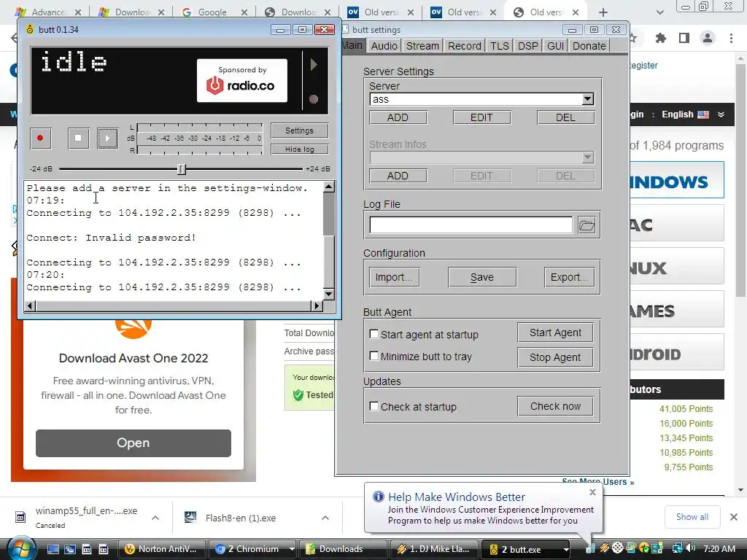Click Check now for updates

555,406
